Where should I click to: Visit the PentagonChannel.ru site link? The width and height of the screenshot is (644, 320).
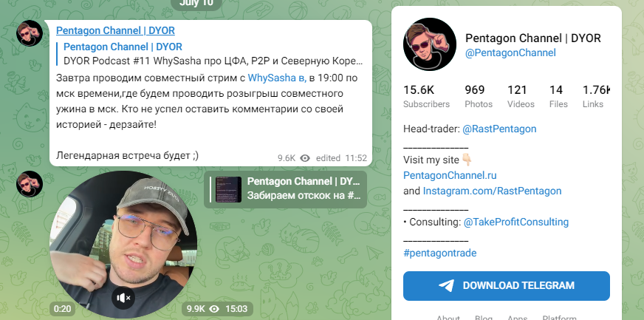(x=450, y=175)
